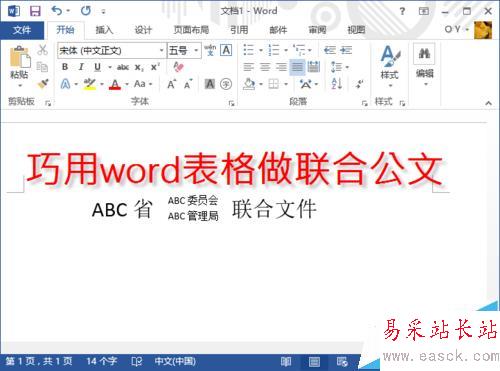Screen dimensions: 500x371
Task: Open font size dropdown
Action: click(197, 50)
